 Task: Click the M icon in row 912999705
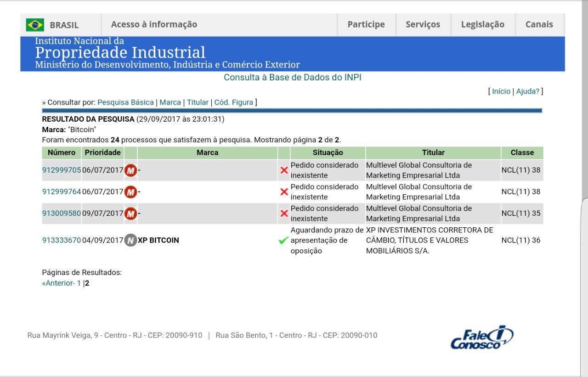click(131, 170)
